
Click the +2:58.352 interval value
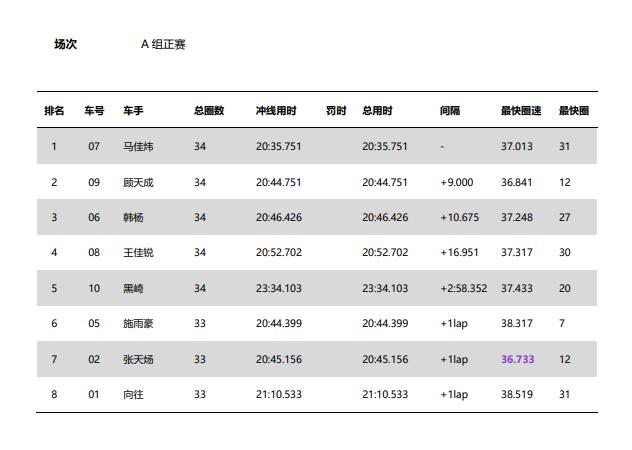pos(464,288)
